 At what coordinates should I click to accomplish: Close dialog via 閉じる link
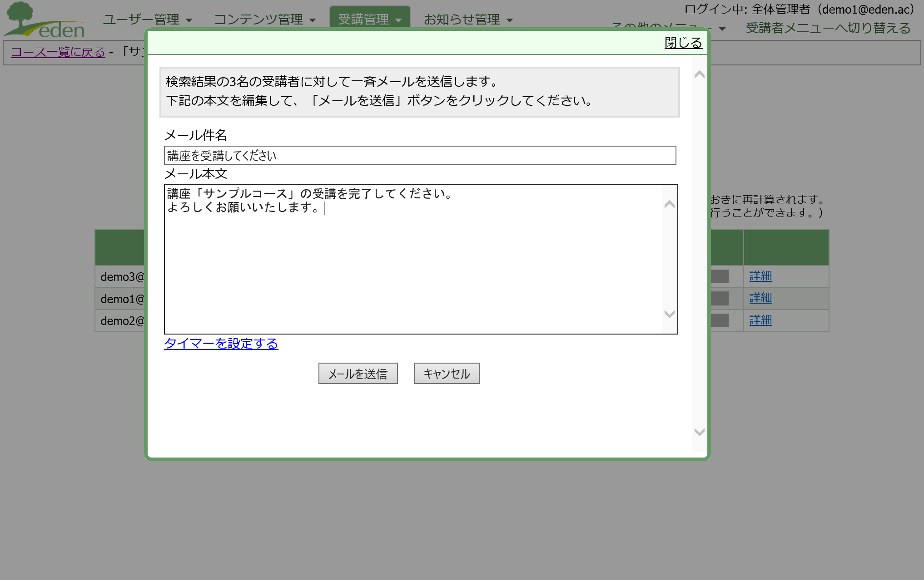(683, 43)
